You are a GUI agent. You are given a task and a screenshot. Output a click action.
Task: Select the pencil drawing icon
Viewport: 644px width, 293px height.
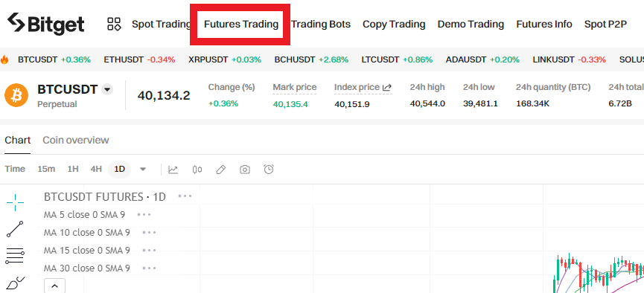pyautogui.click(x=221, y=169)
